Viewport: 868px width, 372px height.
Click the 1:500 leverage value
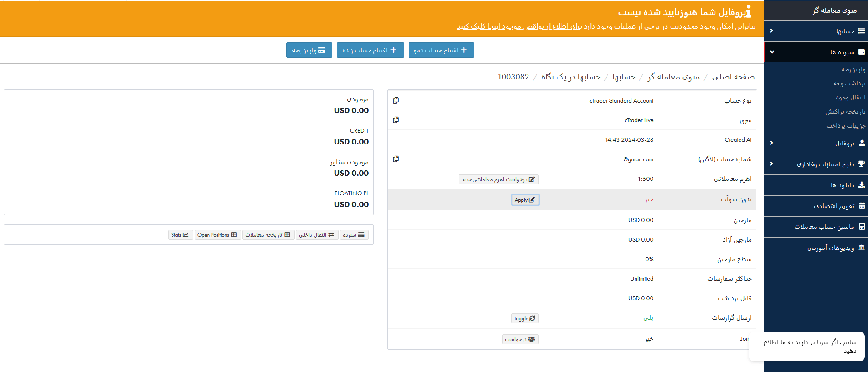coord(646,179)
